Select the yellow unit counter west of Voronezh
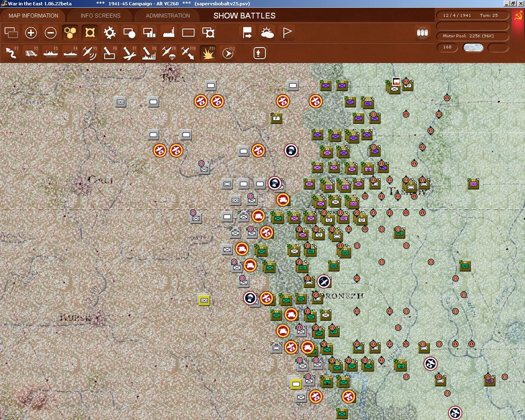 click(204, 300)
